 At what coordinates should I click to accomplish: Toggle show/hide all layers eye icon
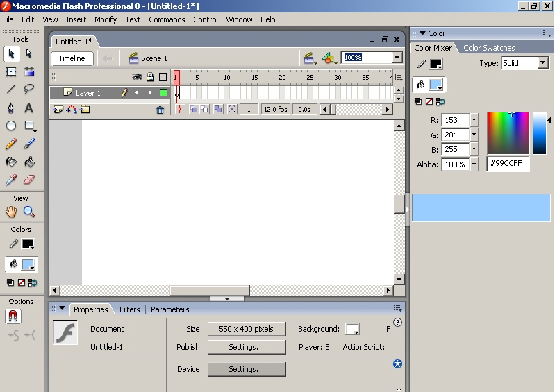click(x=137, y=77)
